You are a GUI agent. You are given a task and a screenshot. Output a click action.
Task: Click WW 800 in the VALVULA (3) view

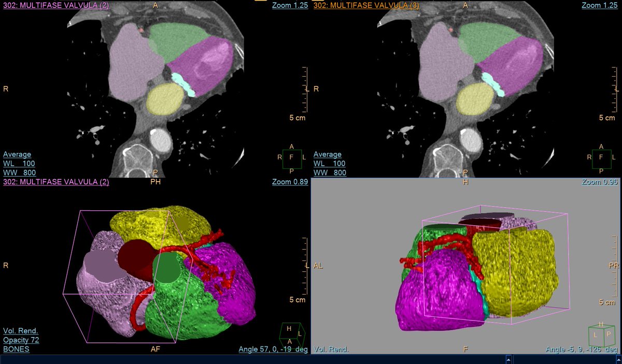click(330, 172)
